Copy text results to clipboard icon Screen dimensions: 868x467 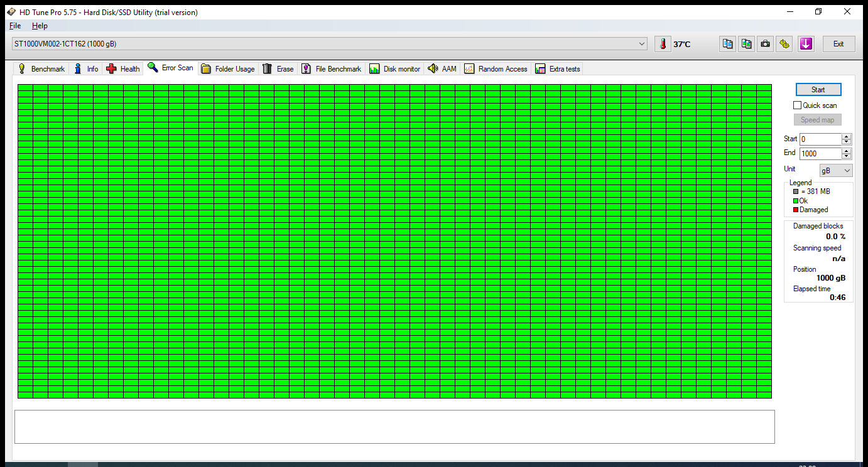(727, 44)
